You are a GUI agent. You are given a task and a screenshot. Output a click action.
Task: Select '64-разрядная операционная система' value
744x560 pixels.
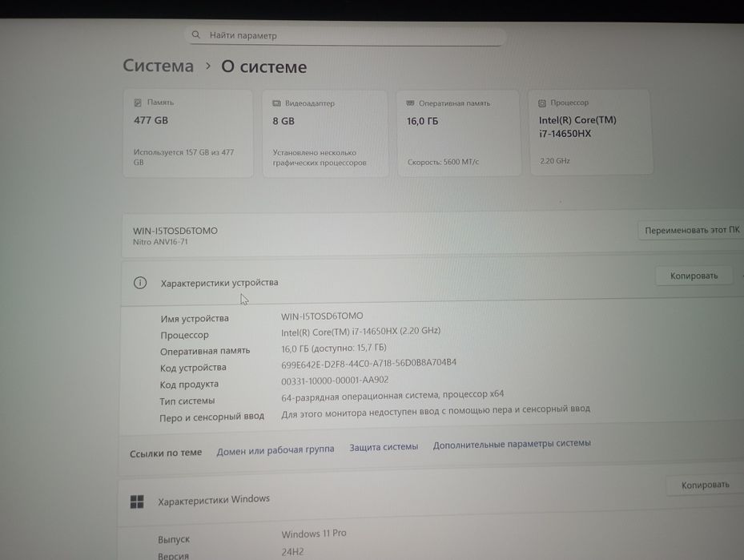point(392,395)
